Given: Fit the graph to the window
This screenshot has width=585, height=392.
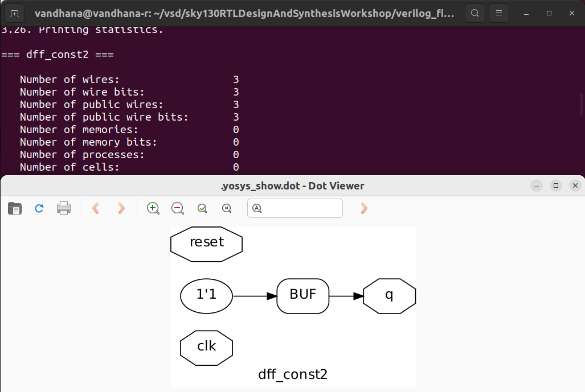Looking at the screenshot, I should (x=202, y=208).
